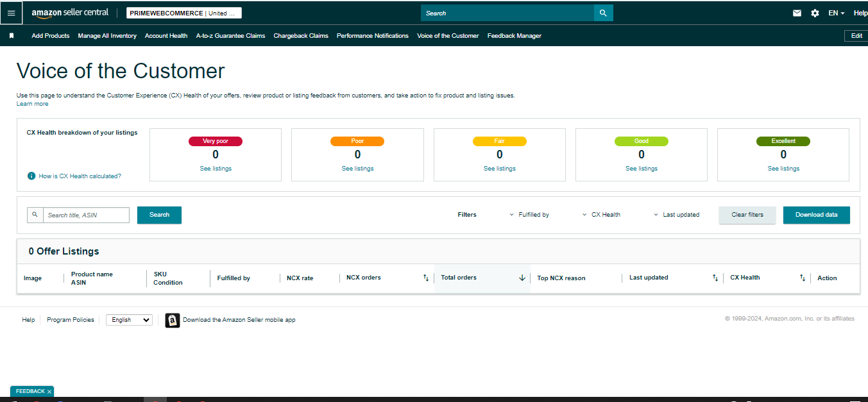Click the Amazon Seller app icon in footer
Image resolution: width=868 pixels, height=402 pixels.
click(x=173, y=320)
